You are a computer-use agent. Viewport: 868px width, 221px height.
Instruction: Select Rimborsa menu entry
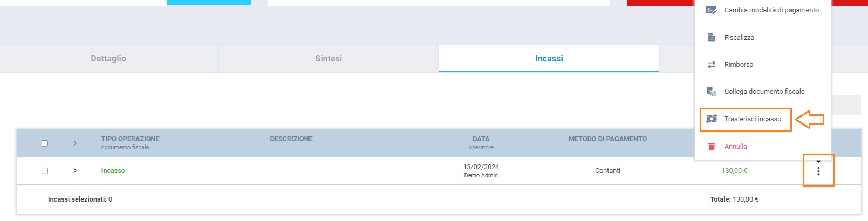pos(739,65)
